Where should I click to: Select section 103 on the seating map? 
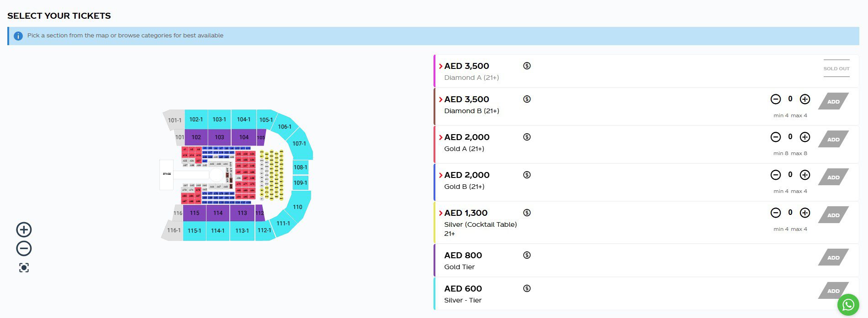[219, 137]
